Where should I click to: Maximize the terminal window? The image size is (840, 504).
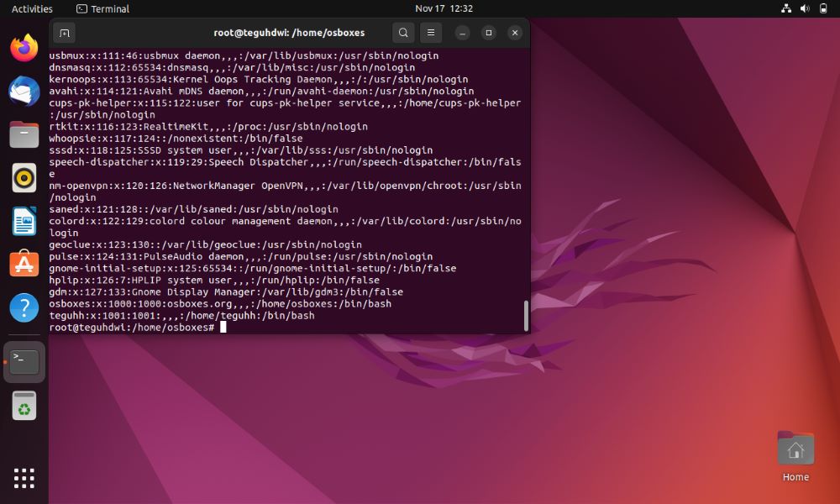pyautogui.click(x=489, y=34)
